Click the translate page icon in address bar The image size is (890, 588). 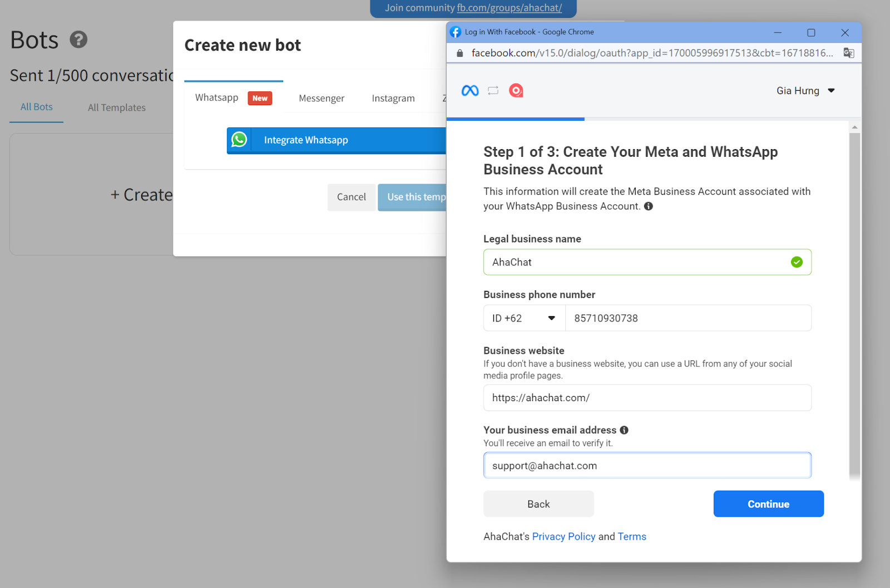[849, 53]
